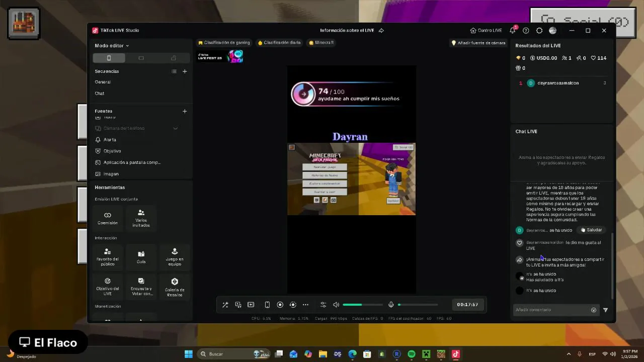
Task: Open Favorito del público tool
Action: (x=108, y=257)
